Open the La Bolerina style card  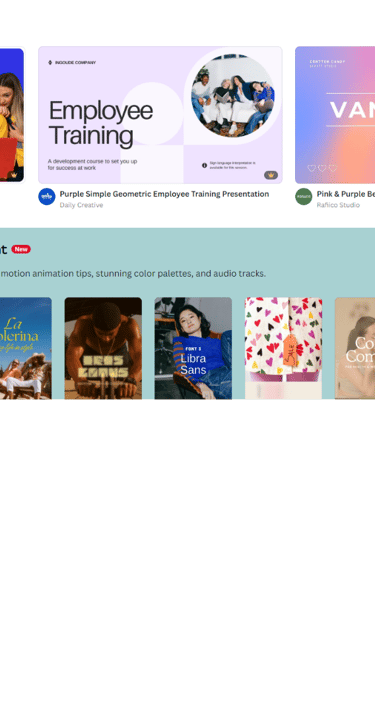coord(25,348)
